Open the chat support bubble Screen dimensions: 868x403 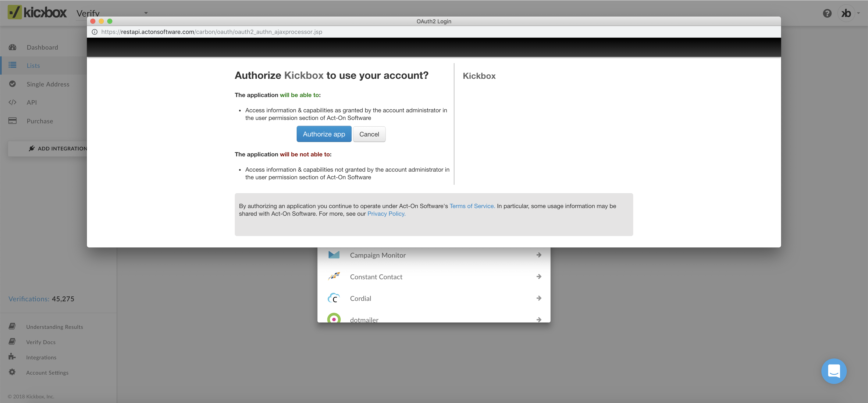[x=834, y=371]
